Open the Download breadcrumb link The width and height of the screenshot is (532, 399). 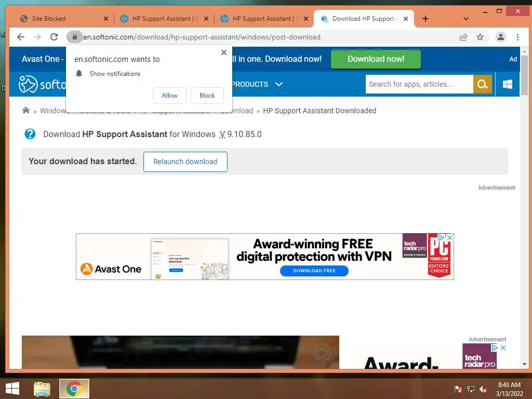[237, 111]
